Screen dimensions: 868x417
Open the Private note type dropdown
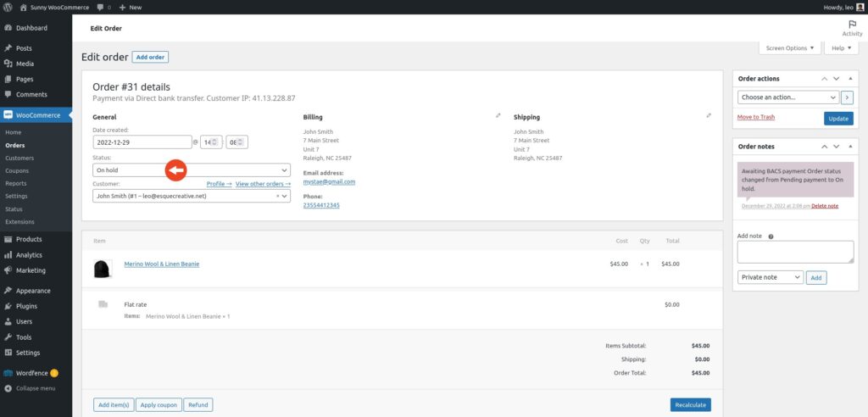tap(771, 277)
